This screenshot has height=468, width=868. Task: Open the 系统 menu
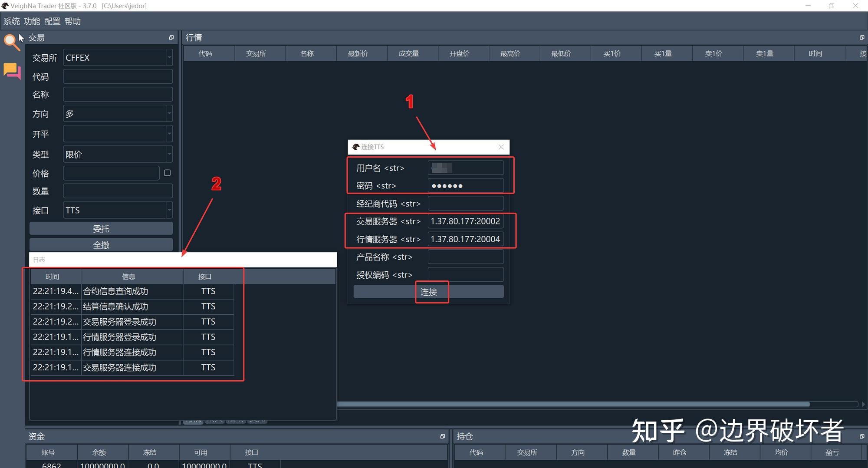(x=11, y=21)
